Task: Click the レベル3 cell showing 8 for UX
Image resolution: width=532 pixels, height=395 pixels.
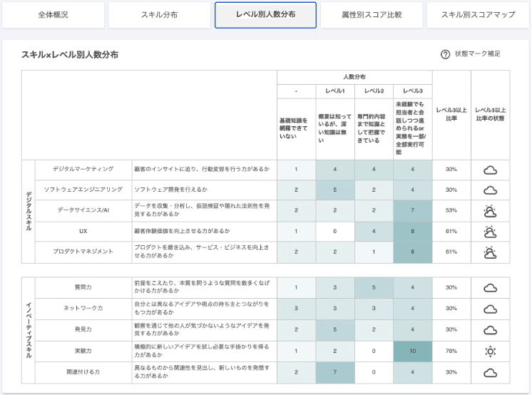Action: 413,232
